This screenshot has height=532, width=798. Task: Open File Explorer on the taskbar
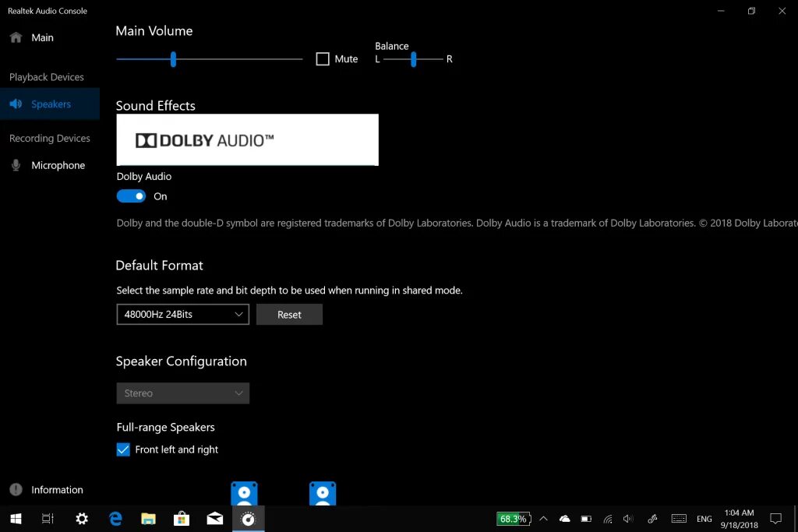(x=149, y=519)
